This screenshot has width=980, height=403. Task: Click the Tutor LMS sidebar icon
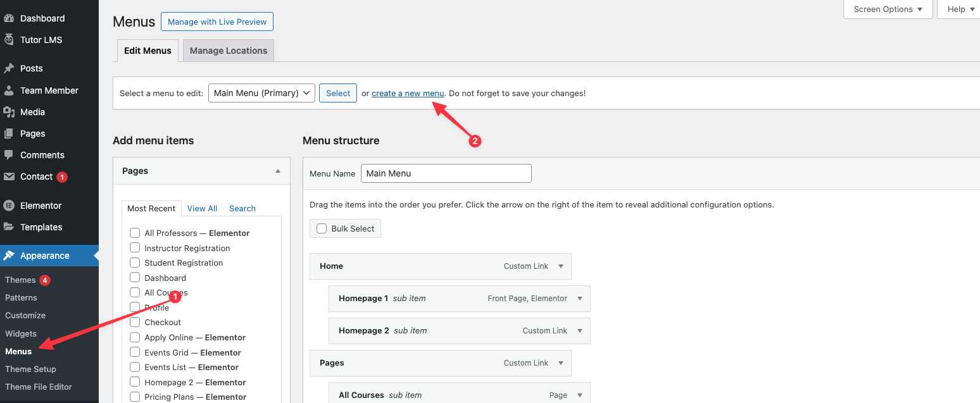point(9,40)
